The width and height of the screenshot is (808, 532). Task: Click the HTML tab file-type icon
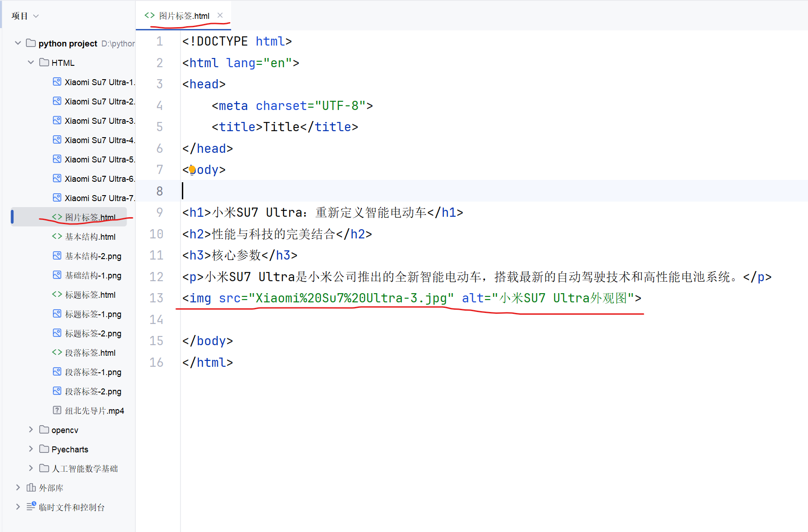point(150,16)
